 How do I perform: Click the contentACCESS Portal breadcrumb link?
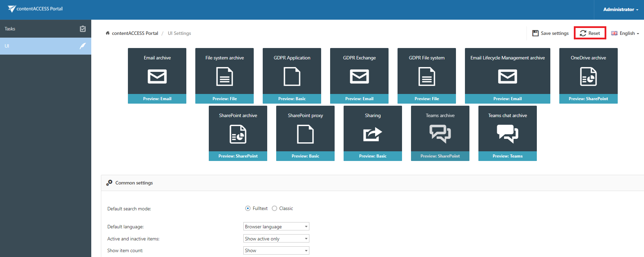tap(135, 33)
